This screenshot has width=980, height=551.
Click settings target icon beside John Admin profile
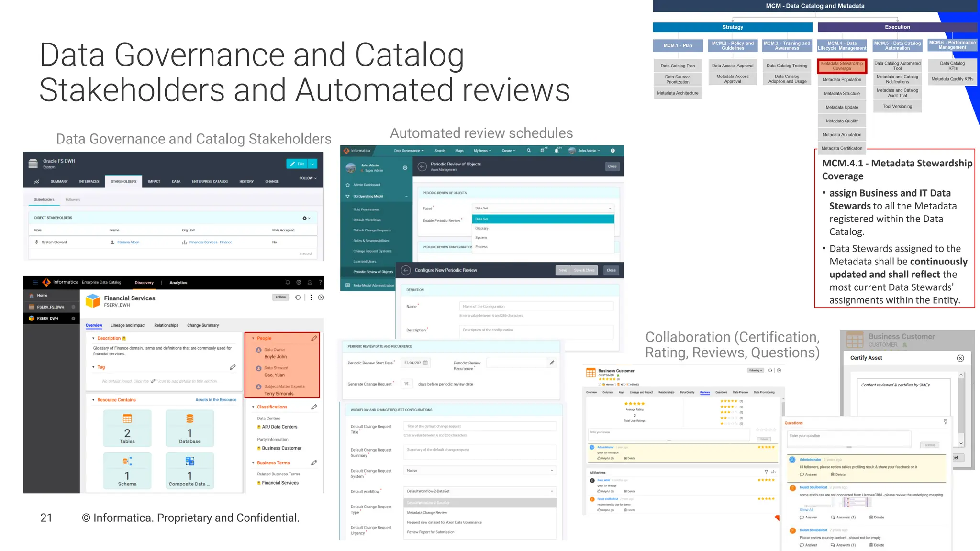[405, 168]
